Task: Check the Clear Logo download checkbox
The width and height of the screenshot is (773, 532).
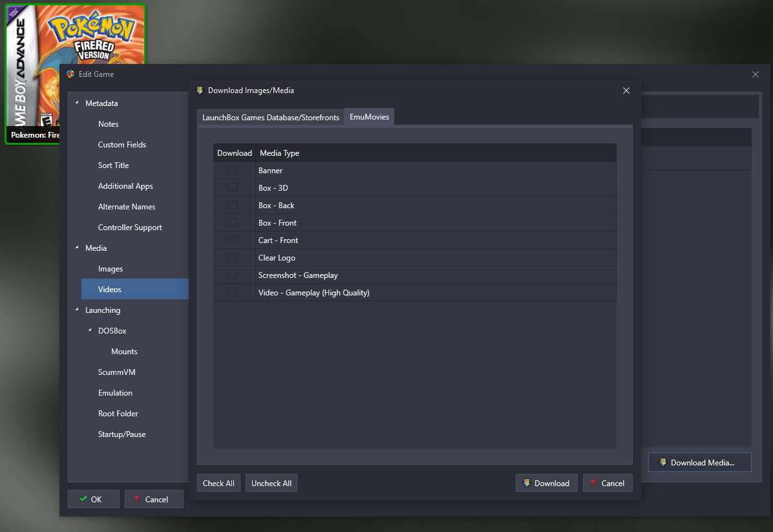Action: (x=233, y=258)
